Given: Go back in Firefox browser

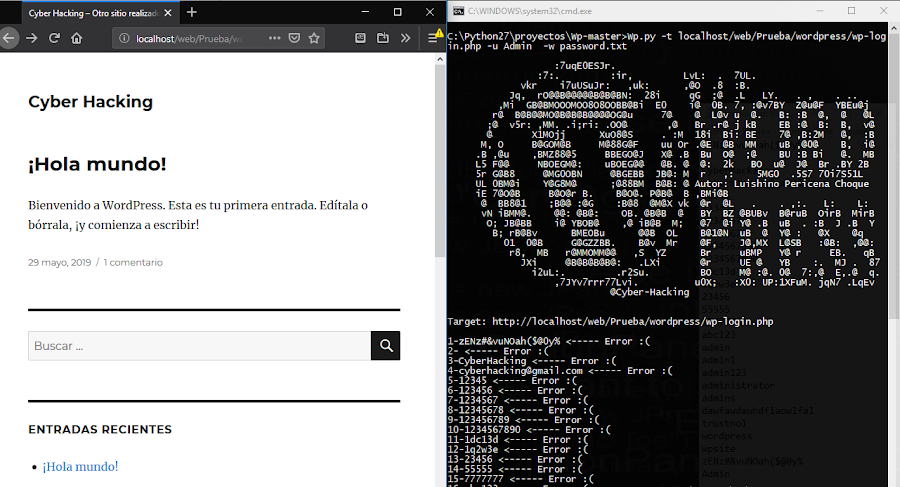Looking at the screenshot, I should click(x=8, y=38).
